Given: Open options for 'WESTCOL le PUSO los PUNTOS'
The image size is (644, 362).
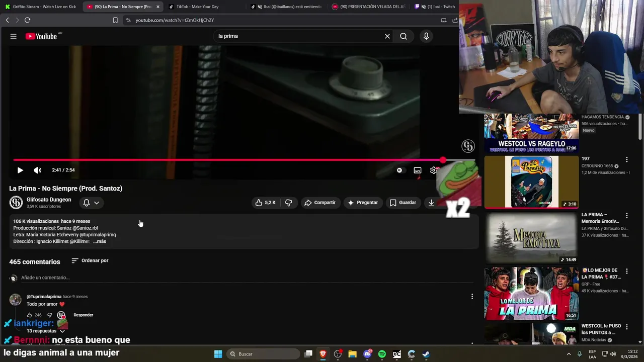Looking at the screenshot, I should pos(627,327).
